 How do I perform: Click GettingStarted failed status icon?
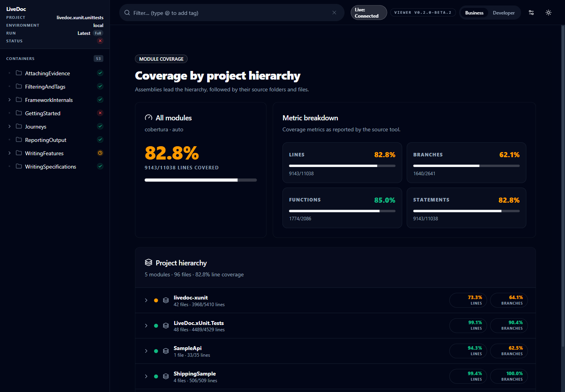coord(100,113)
